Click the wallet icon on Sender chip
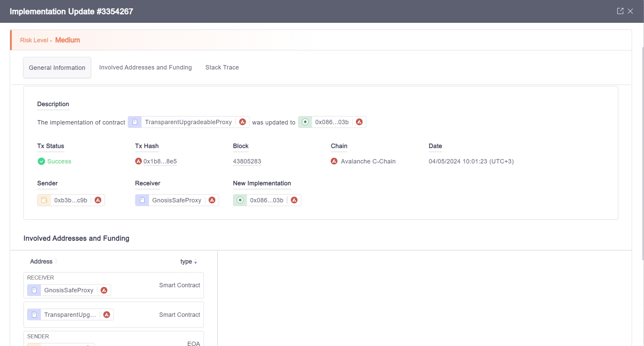The width and height of the screenshot is (644, 346). (44, 200)
